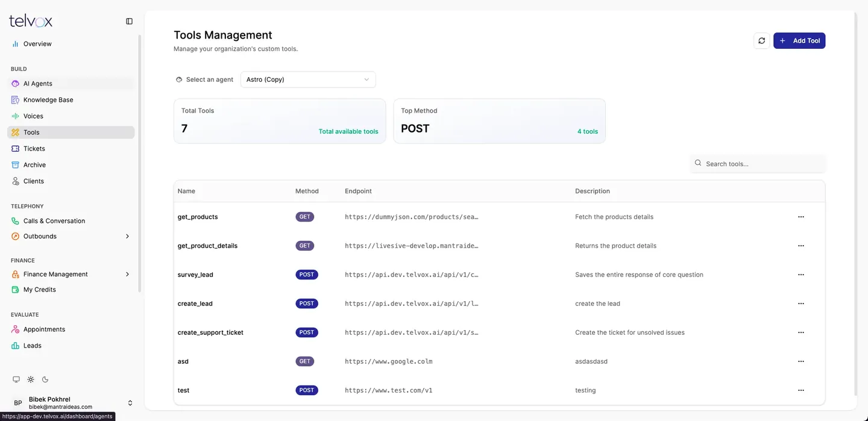The width and height of the screenshot is (868, 421).
Task: Click the create_lead tool name
Action: [195, 304]
